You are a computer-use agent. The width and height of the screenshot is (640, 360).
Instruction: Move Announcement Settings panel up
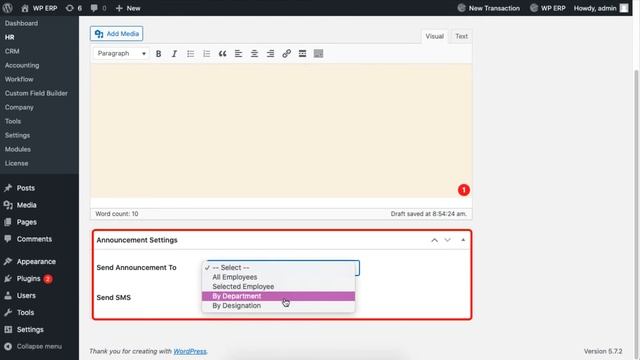pyautogui.click(x=434, y=240)
